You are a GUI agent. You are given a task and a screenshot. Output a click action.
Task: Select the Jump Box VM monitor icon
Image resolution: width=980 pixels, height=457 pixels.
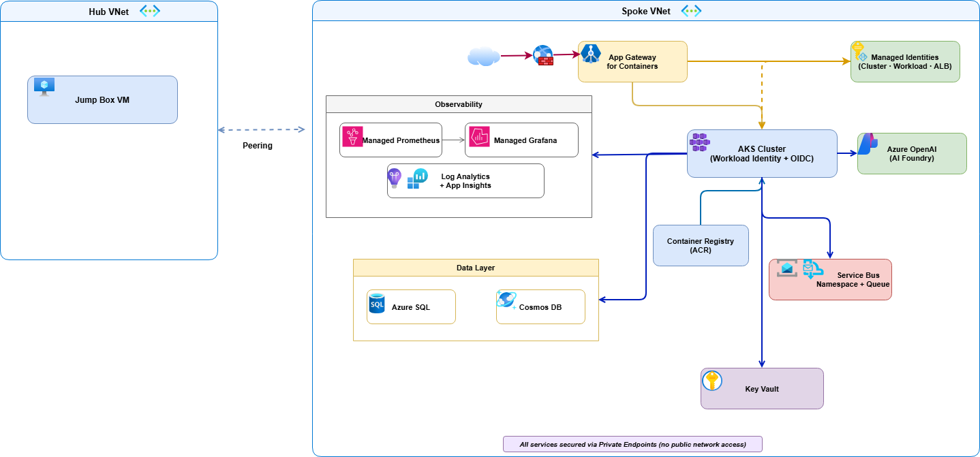click(x=44, y=86)
